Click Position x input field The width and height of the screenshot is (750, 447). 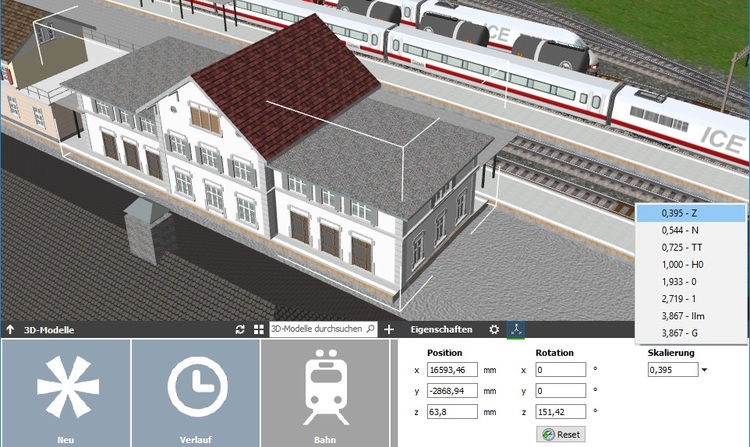(452, 370)
